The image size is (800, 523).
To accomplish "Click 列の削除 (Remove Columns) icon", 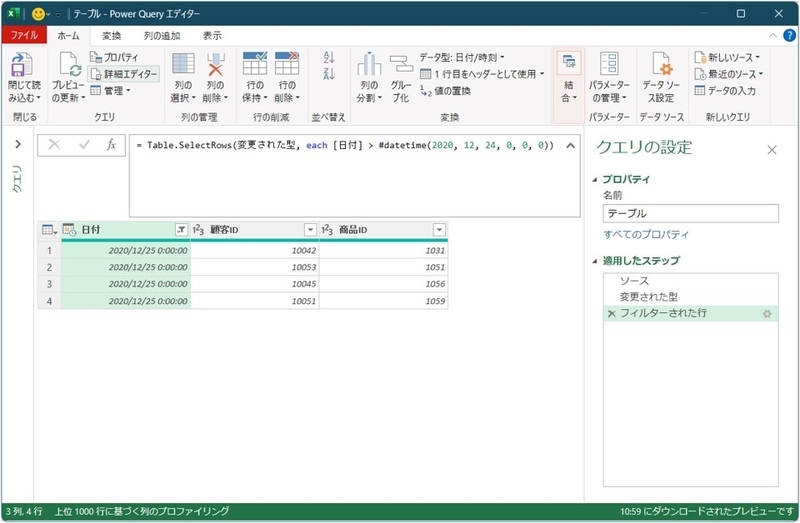I will 215,64.
